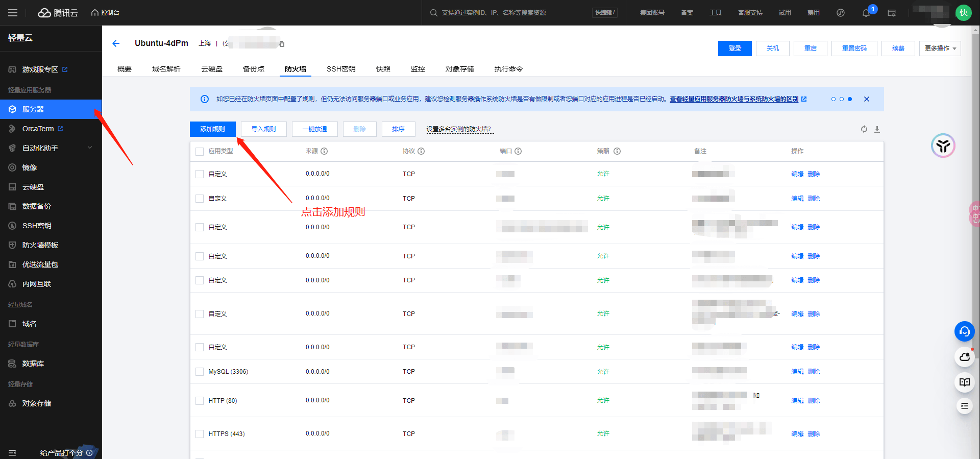The image size is (980, 459).
Task: Click 编辑 for the HTTP (80) rule
Action: tap(797, 401)
